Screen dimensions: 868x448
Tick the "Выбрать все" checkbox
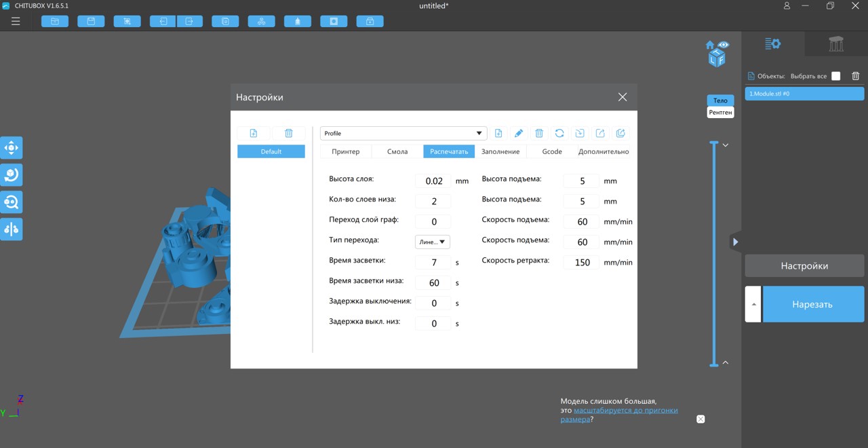coord(836,76)
